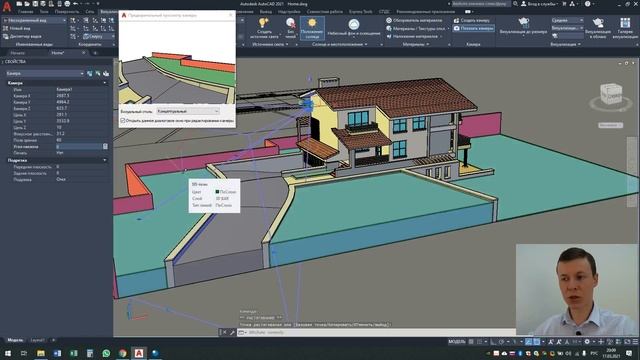Open the status bar Customization menu icon

tap(635, 342)
